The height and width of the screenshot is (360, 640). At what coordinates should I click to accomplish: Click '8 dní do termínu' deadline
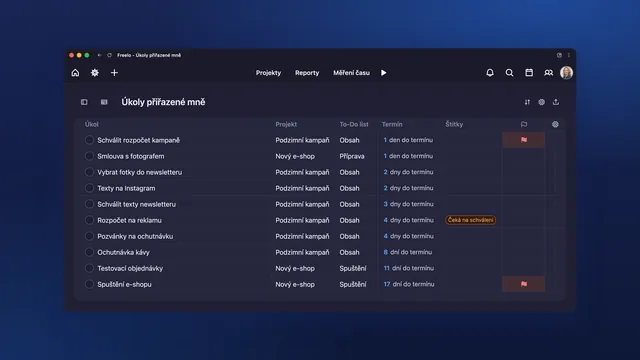(x=408, y=252)
